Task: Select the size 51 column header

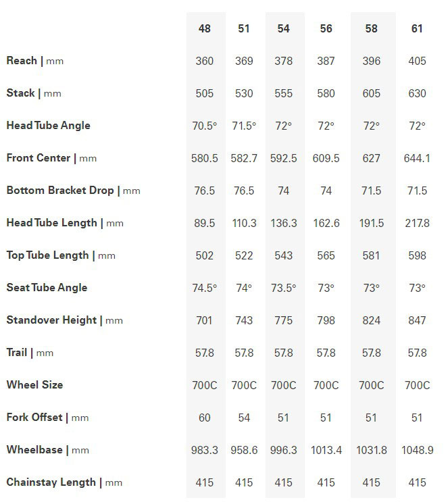Action: (244, 28)
